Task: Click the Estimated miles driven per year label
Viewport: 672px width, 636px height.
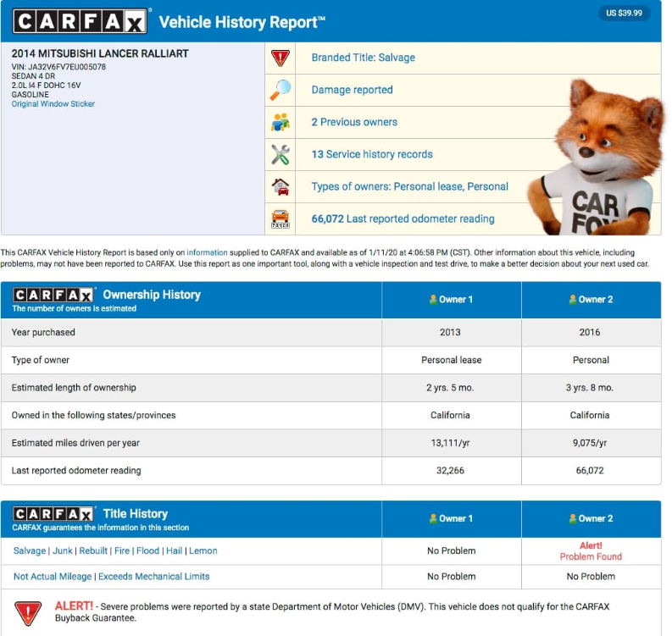Action: [75, 442]
